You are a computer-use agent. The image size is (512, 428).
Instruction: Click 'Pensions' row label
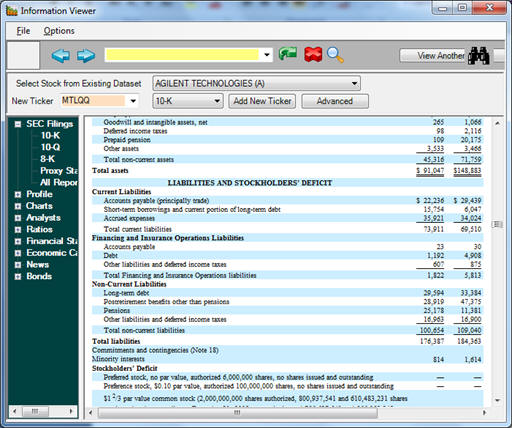116,311
